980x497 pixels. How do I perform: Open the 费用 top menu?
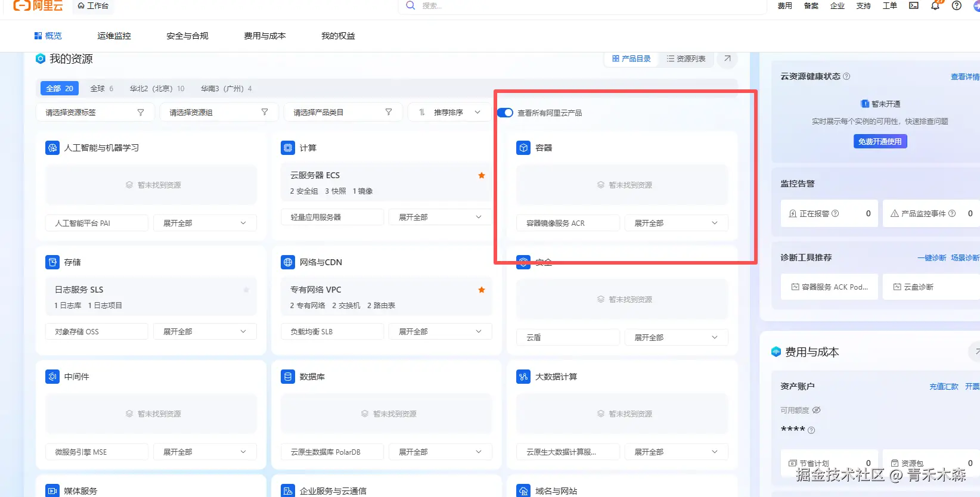(x=785, y=5)
